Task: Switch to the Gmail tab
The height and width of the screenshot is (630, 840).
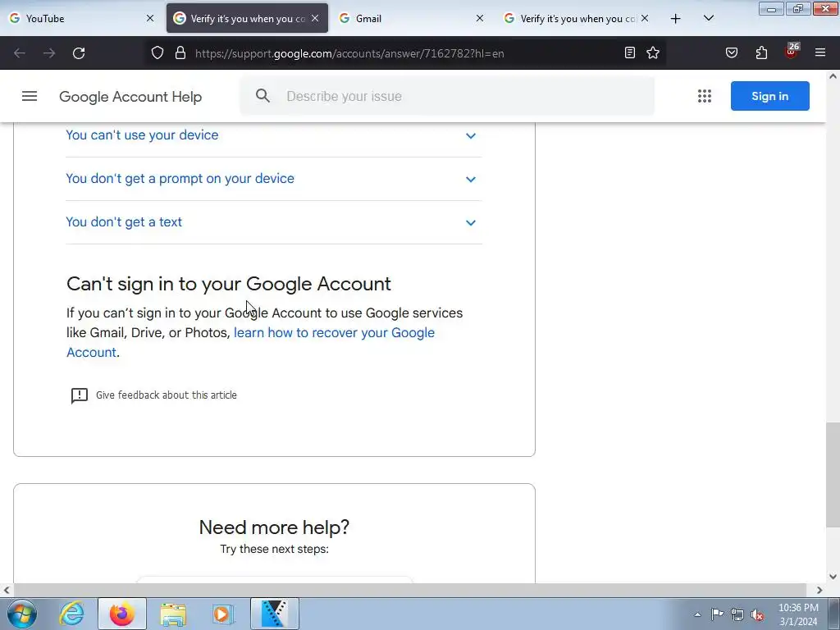Action: [x=412, y=18]
